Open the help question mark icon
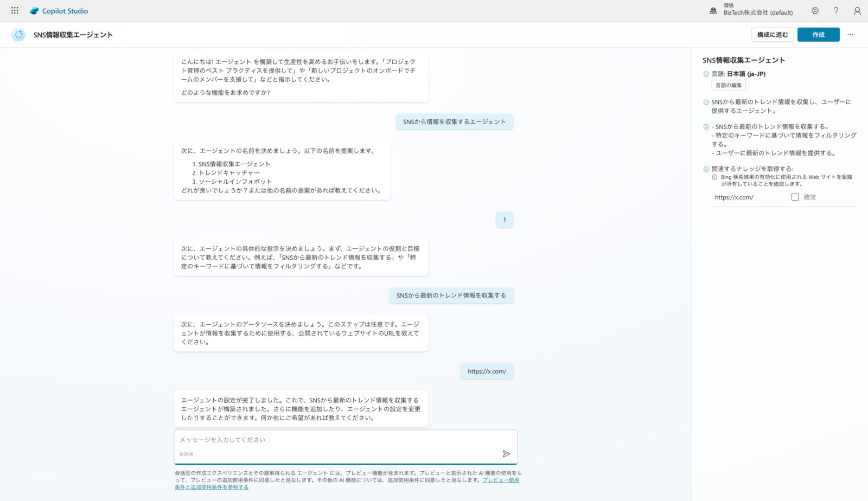The width and height of the screenshot is (868, 501). click(x=836, y=11)
